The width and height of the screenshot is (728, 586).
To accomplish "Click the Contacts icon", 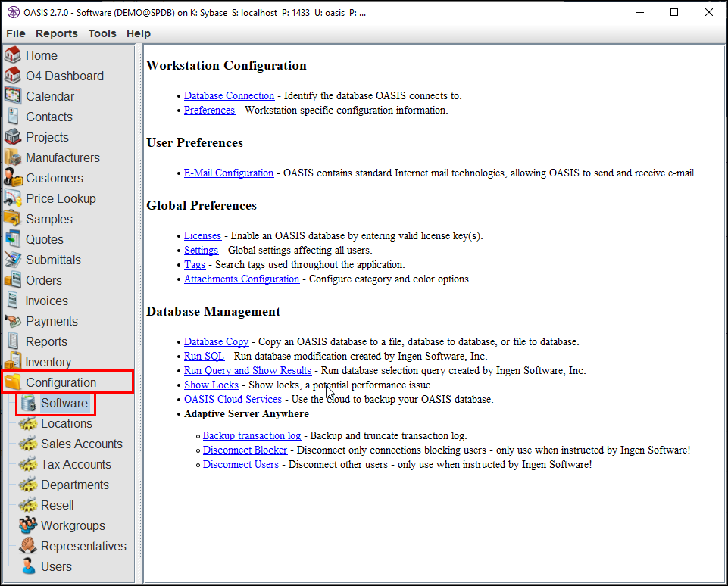I will click(13, 117).
